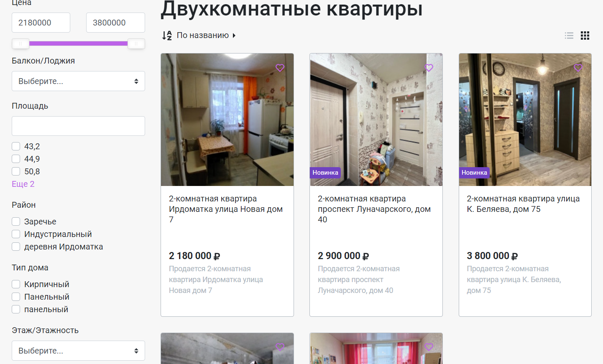This screenshot has width=603, height=364.
Task: Tick the Кирпичный house type checkbox
Action: [x=16, y=284]
